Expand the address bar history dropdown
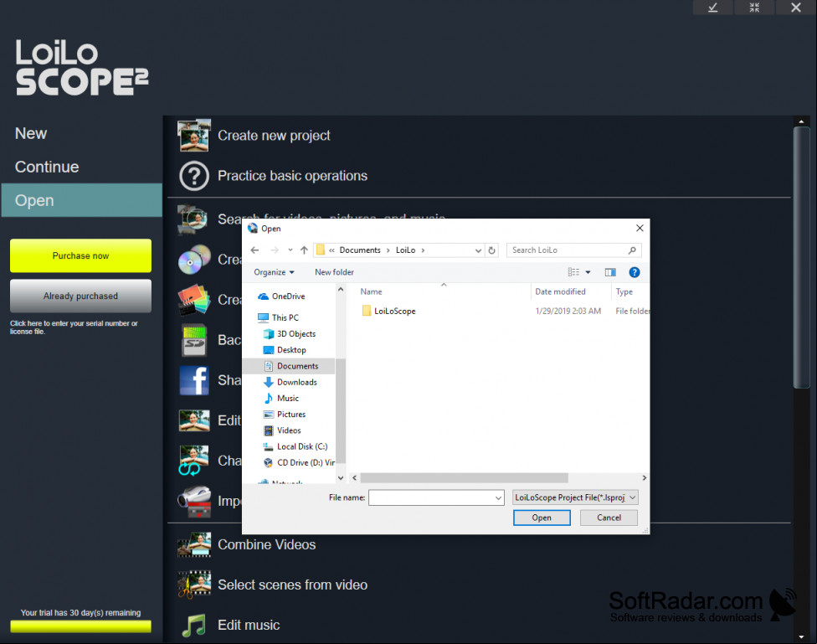This screenshot has width=817, height=644. pos(478,250)
